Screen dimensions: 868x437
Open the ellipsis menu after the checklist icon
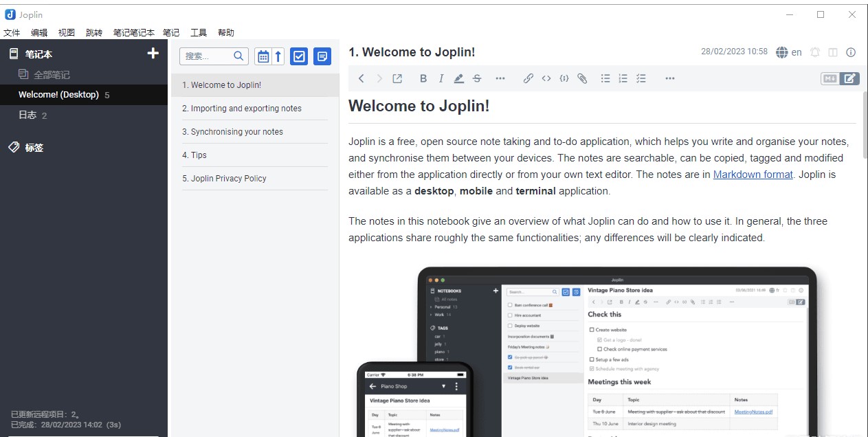click(670, 78)
